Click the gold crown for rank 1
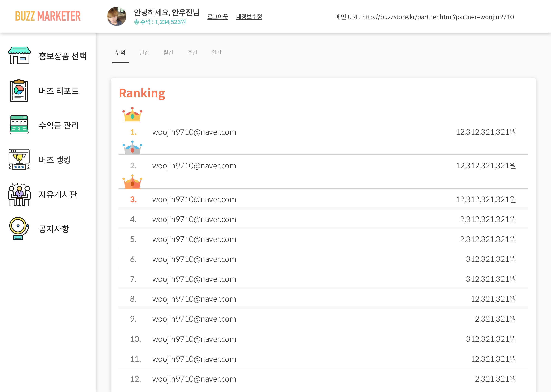This screenshot has height=392, width=551. pyautogui.click(x=132, y=114)
